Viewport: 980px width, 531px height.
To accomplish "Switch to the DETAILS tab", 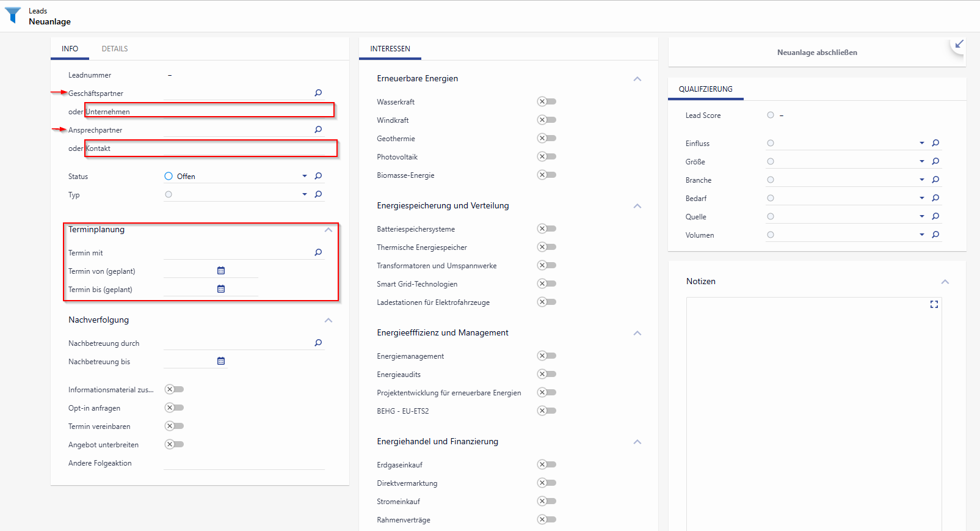I will 115,49.
